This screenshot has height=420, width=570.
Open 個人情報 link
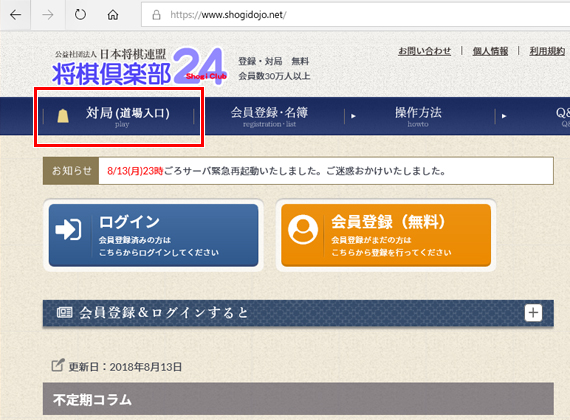point(490,51)
